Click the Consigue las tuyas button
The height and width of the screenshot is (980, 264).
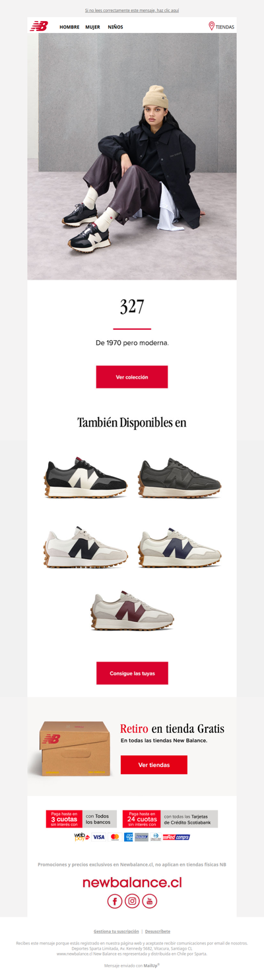coord(132,673)
